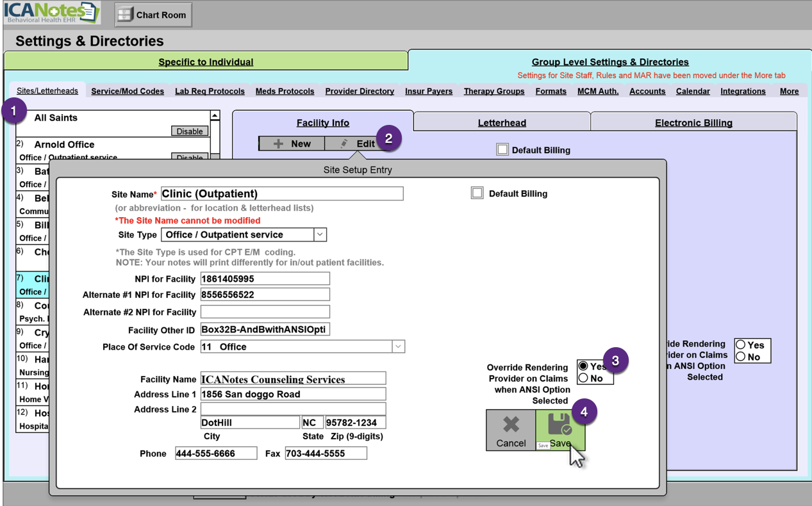The height and width of the screenshot is (506, 812).
Task: Open the Chart Room button
Action: coord(153,15)
